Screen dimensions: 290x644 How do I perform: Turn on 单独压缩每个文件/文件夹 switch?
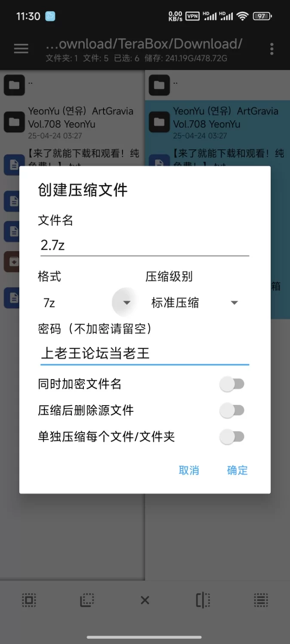point(232,437)
